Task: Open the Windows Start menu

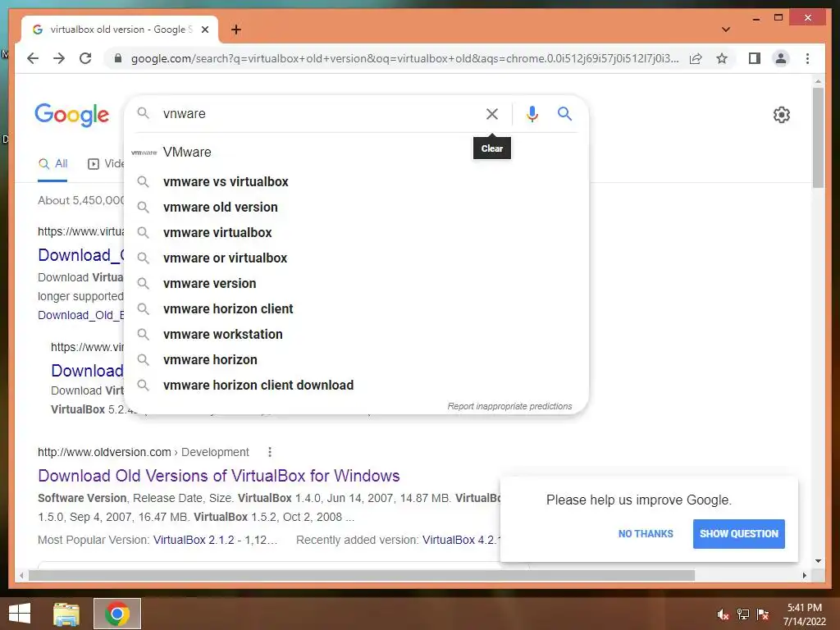Action: (20, 614)
